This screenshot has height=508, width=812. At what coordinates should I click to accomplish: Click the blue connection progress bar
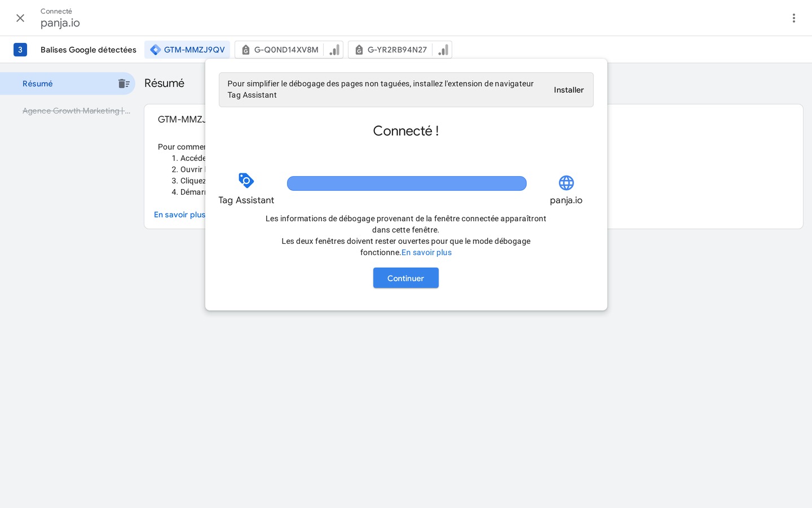point(407,183)
